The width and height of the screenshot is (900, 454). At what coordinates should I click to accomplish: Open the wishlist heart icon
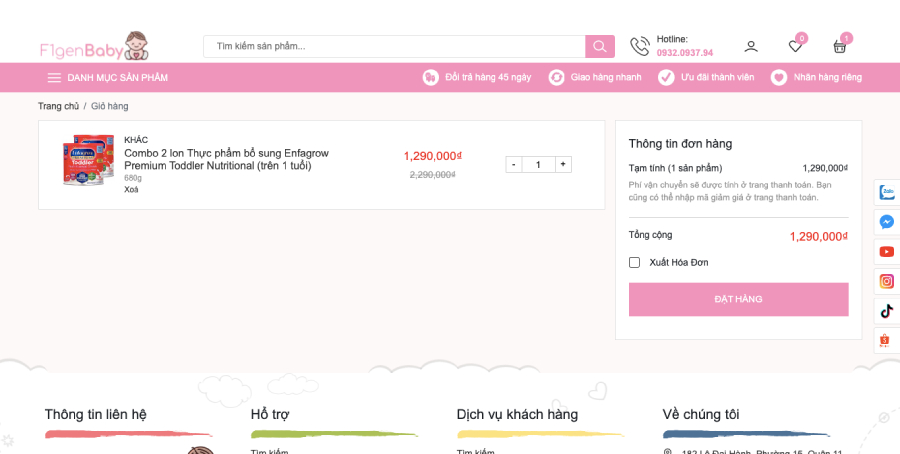pos(795,46)
